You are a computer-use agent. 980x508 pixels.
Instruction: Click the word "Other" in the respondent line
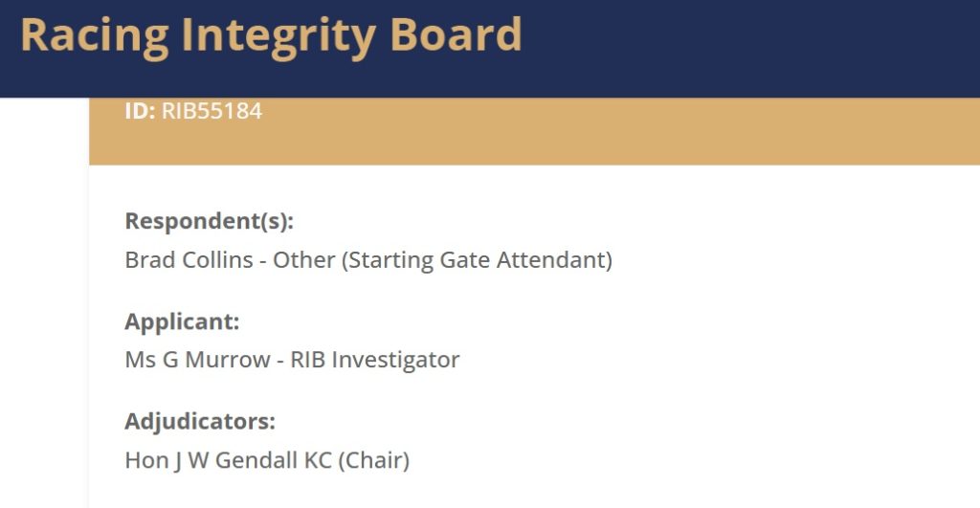pyautogui.click(x=303, y=260)
